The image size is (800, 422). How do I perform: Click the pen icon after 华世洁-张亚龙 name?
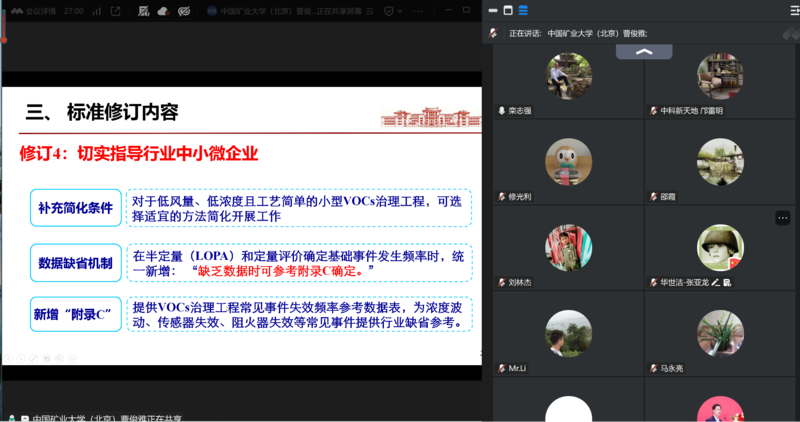(x=716, y=282)
